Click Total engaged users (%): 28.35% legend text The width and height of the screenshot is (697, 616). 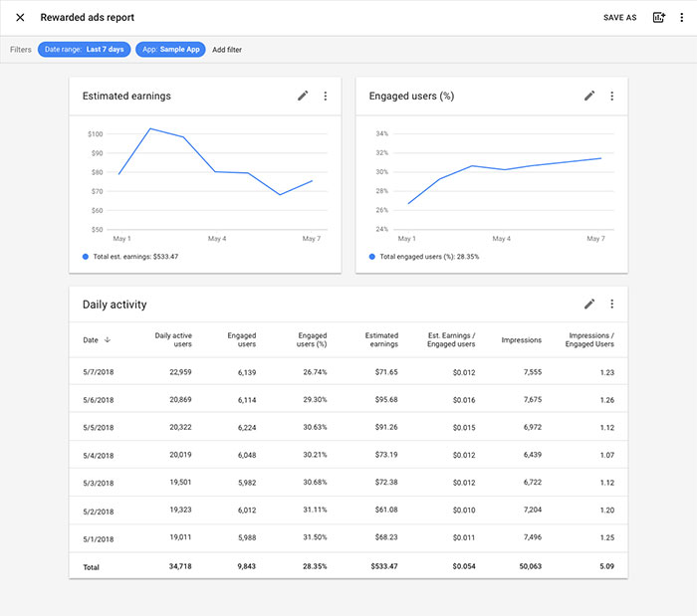click(429, 257)
